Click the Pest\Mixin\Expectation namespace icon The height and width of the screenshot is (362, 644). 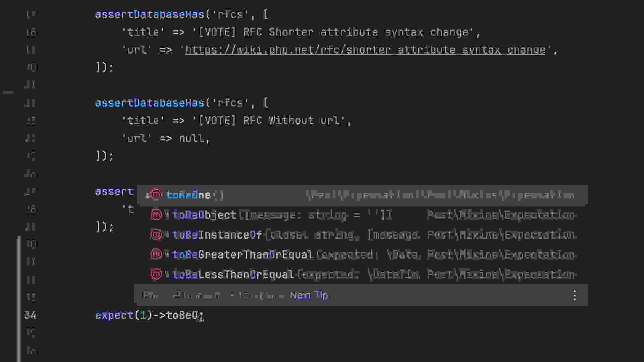pos(155,215)
